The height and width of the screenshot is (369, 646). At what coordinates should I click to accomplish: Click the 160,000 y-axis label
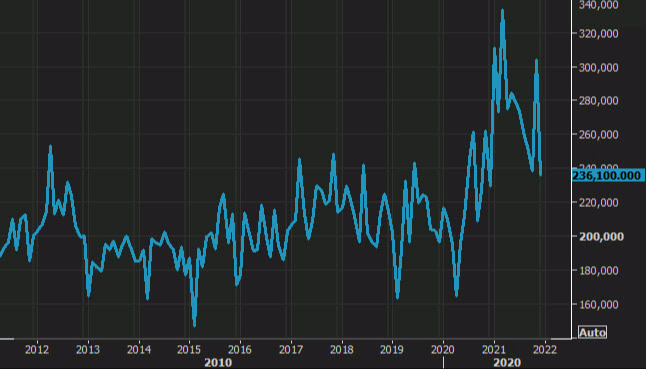599,304
